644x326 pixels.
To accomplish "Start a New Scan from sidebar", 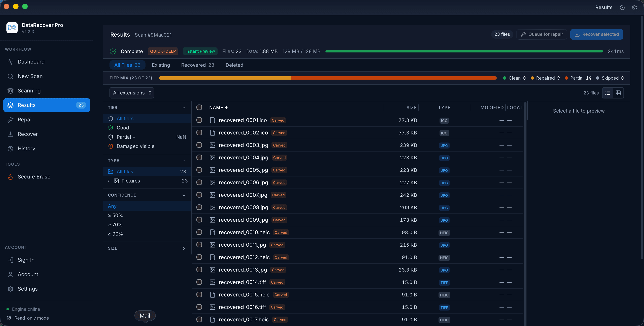I will 46,76.
